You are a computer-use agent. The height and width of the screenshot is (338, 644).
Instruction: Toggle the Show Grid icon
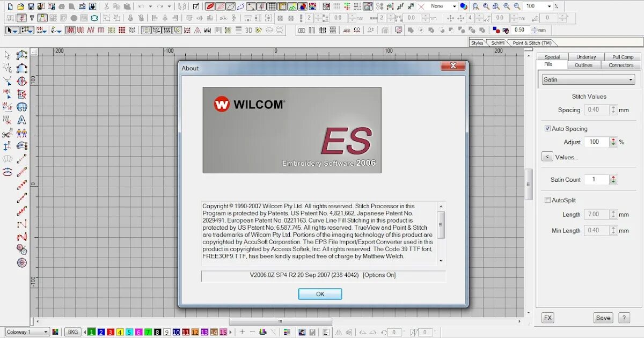click(273, 6)
